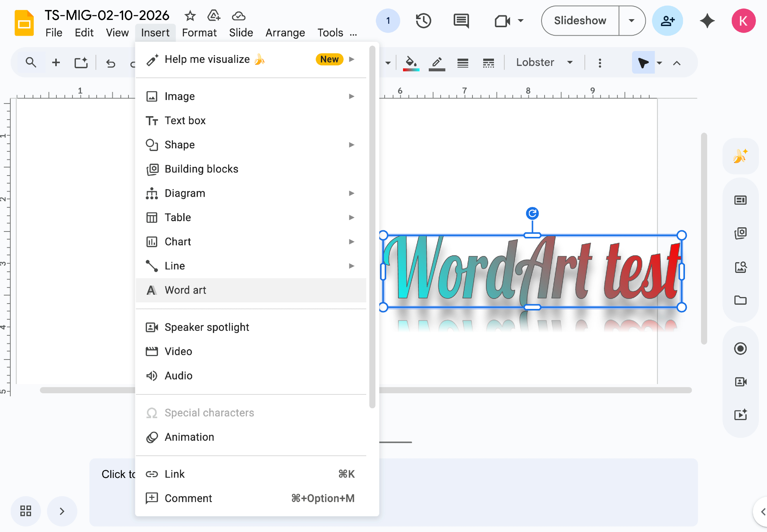Click the share people button
This screenshot has width=767, height=532.
667,21
